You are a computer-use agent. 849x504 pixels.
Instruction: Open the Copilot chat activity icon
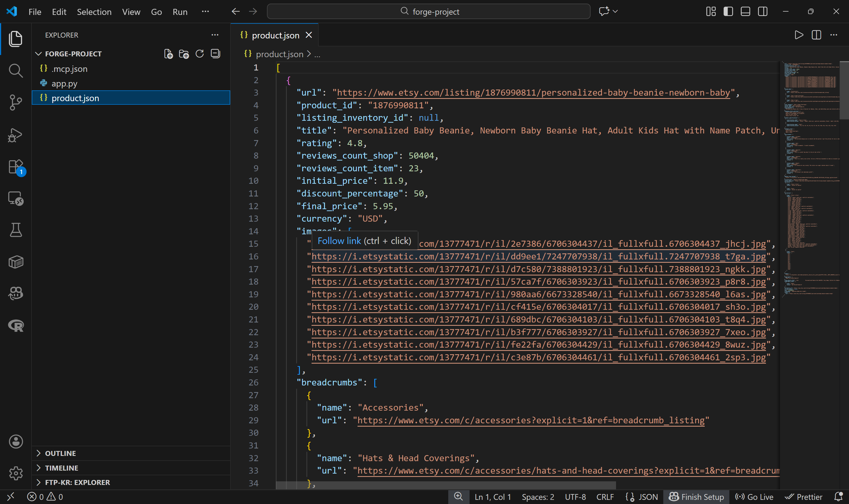click(16, 293)
